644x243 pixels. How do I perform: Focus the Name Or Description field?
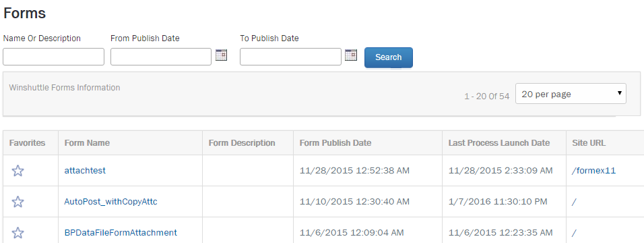pyautogui.click(x=53, y=57)
